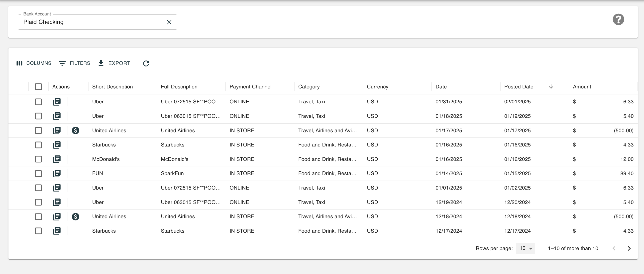Open the Rows per page dropdown
644x274 pixels.
[x=526, y=248]
